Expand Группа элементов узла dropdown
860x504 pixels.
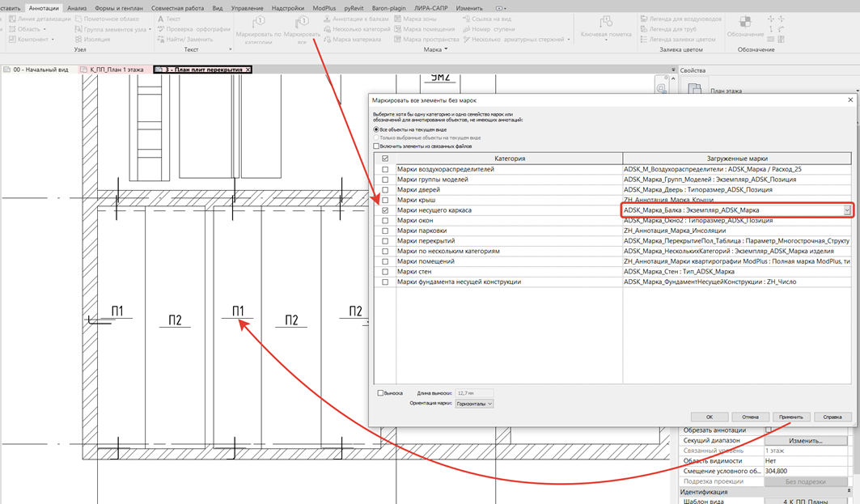(150, 29)
